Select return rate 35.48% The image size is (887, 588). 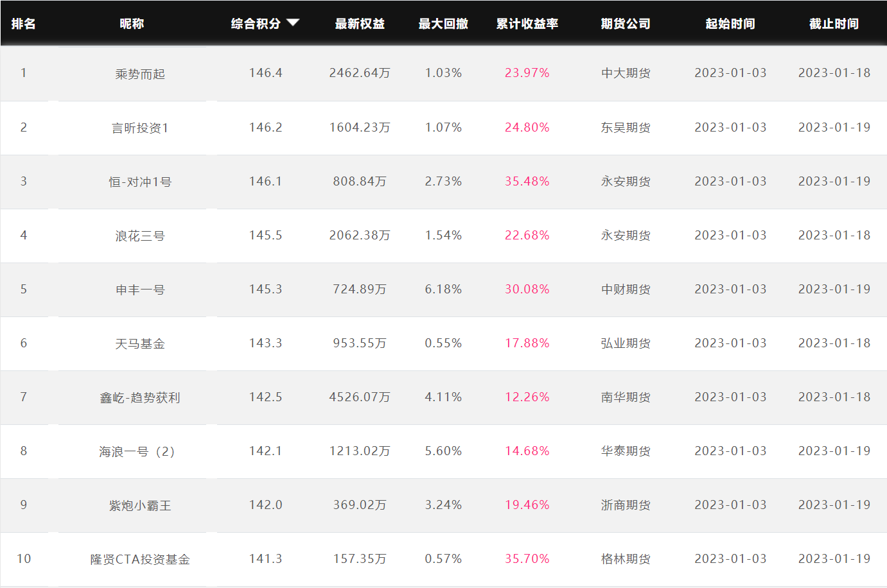(x=527, y=181)
